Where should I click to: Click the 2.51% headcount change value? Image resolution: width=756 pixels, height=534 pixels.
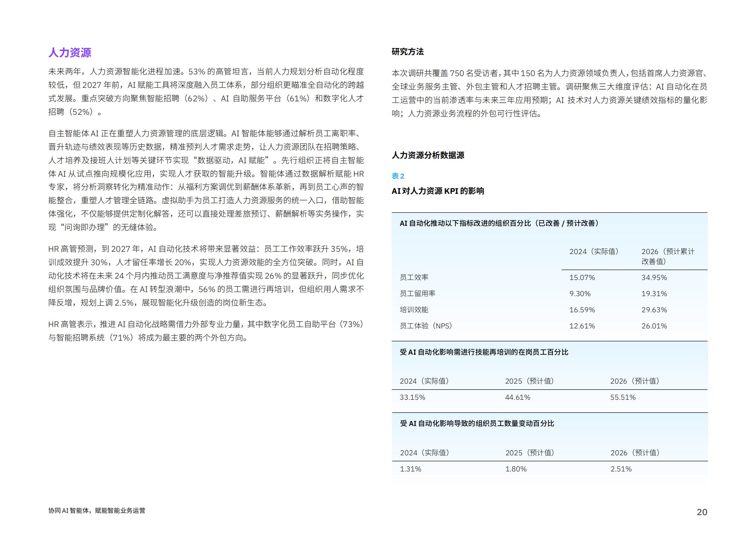621,469
